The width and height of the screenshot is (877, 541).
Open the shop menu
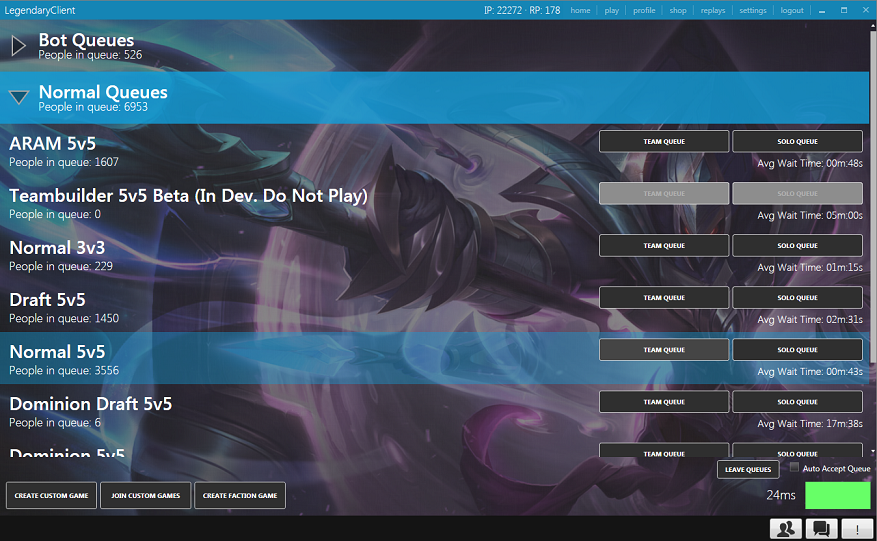pos(678,10)
